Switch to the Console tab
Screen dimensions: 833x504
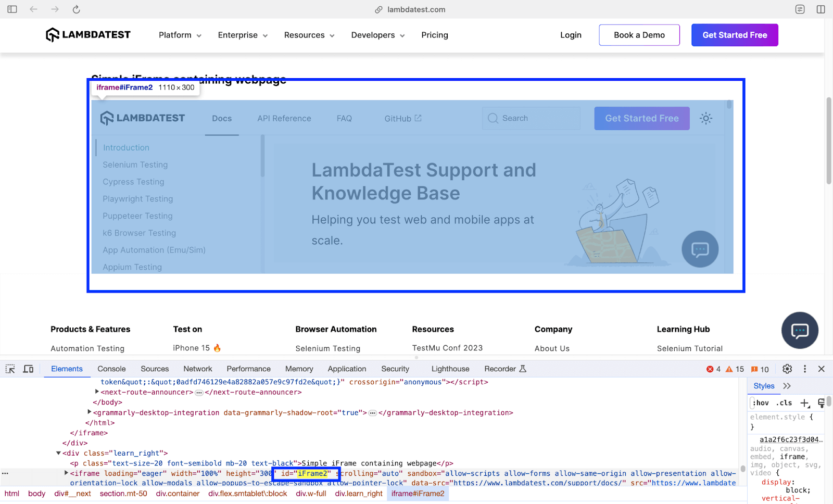click(111, 369)
